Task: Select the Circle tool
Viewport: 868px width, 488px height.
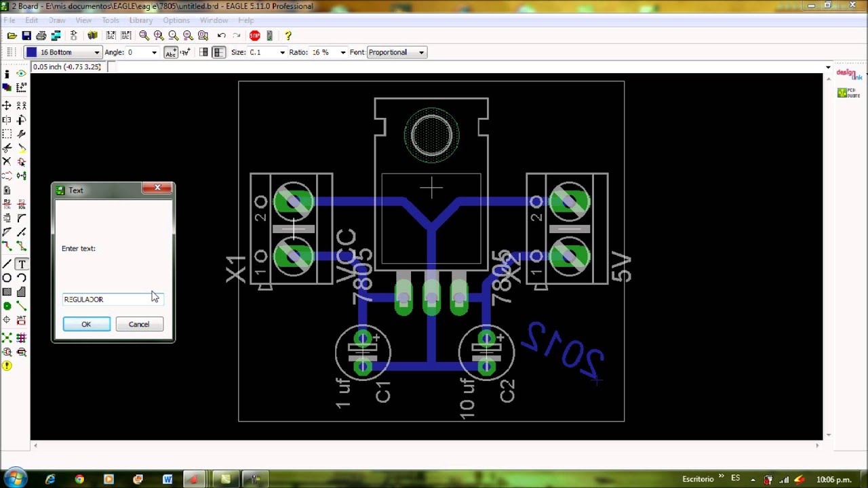Action: point(7,278)
